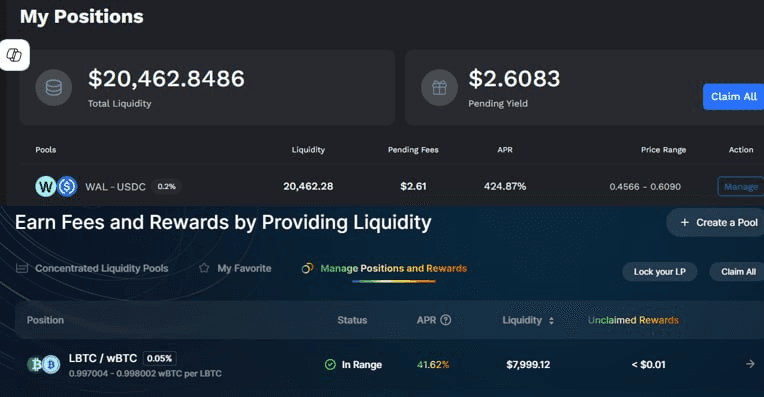This screenshot has height=397, width=764.
Task: Click the $20,462.8486 total liquidity value
Action: coord(166,78)
